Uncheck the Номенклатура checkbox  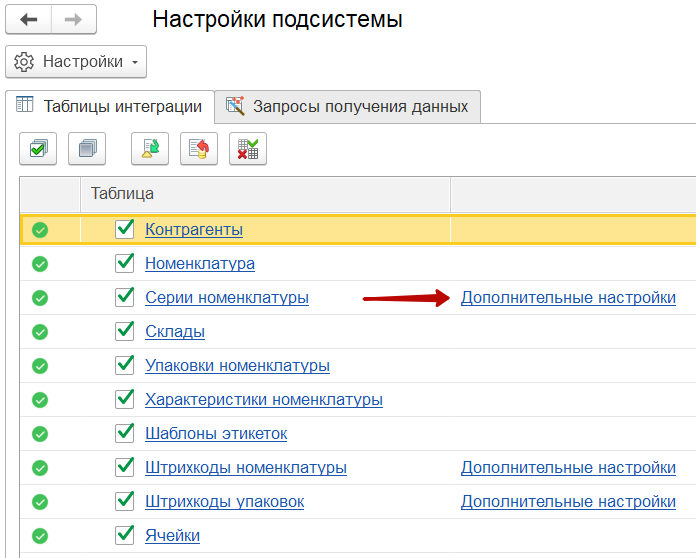click(125, 263)
